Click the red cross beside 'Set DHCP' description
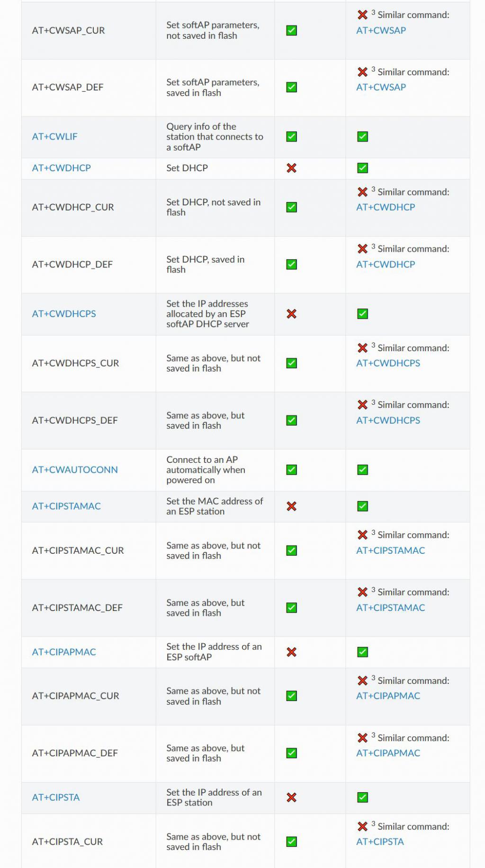 point(292,168)
